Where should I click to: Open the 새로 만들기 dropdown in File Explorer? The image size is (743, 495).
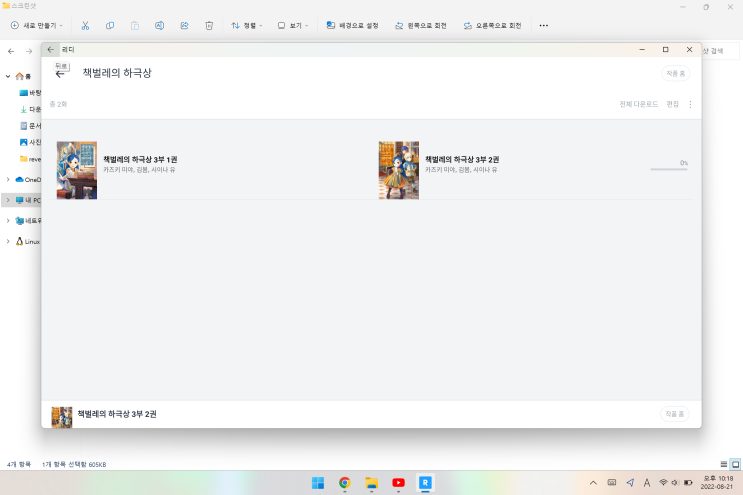click(x=36, y=26)
